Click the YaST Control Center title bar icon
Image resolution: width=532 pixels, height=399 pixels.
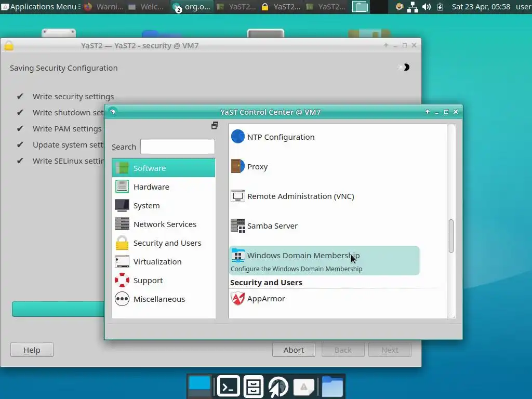pos(113,112)
